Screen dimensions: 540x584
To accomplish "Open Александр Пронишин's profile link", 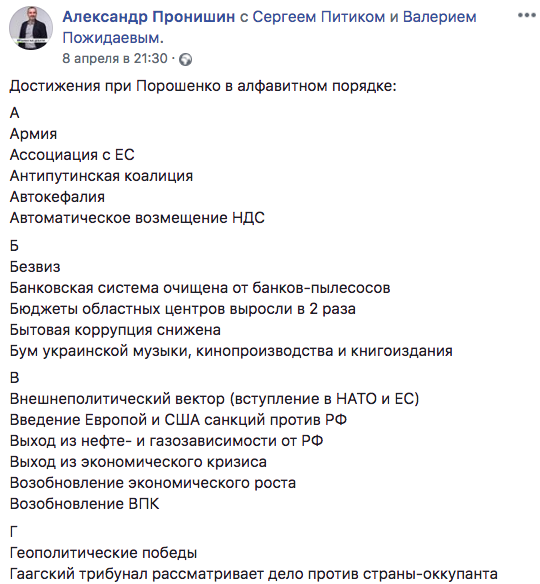I will tap(149, 17).
